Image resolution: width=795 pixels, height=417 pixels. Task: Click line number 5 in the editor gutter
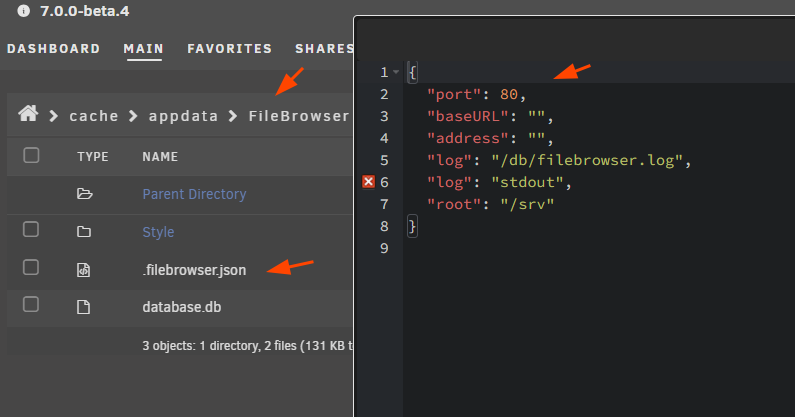tap(384, 160)
